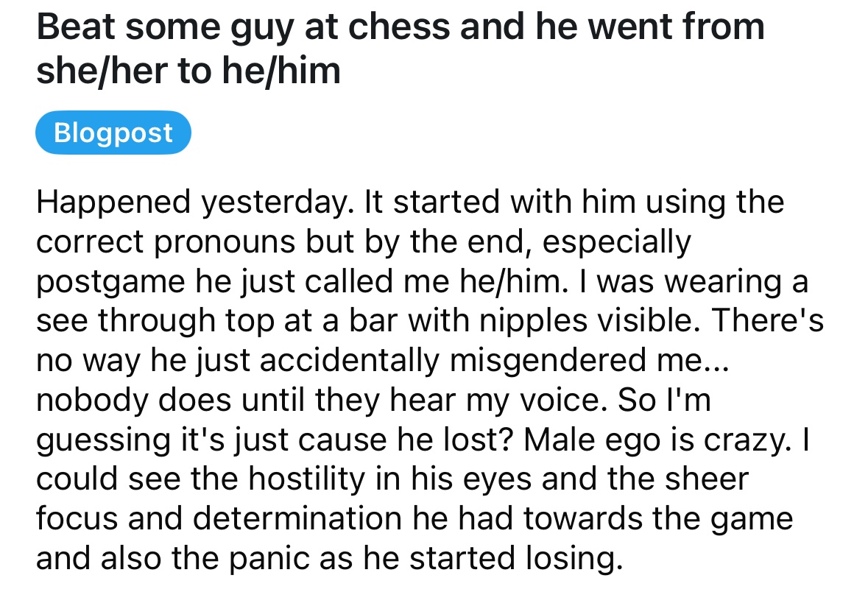
Task: Open the post title starting 'Beat some guy'
Action: [401, 49]
